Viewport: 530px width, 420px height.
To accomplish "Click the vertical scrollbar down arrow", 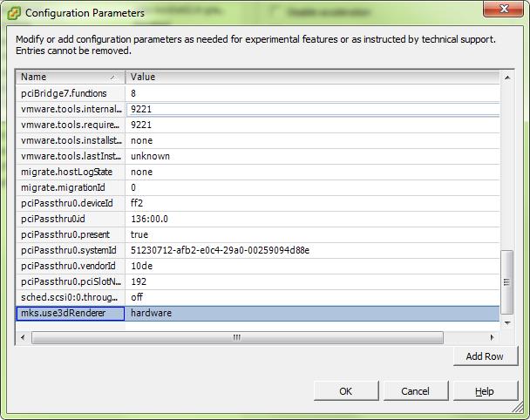I will [507, 323].
